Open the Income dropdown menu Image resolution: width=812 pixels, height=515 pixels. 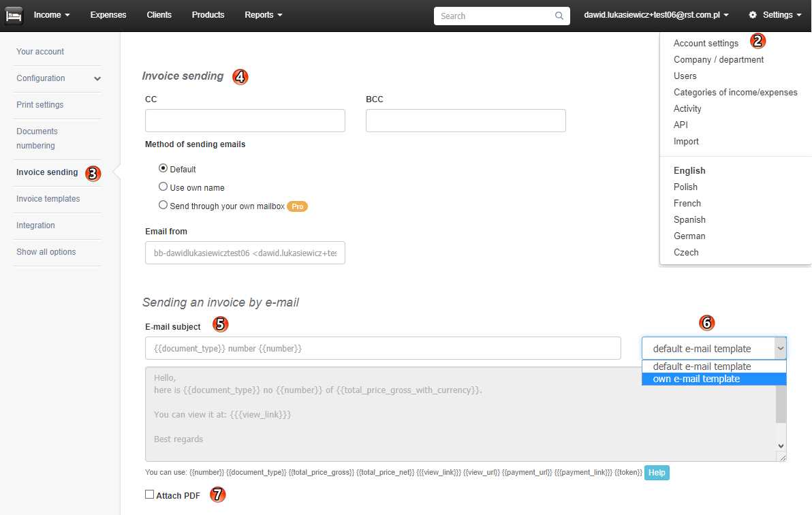click(x=51, y=15)
